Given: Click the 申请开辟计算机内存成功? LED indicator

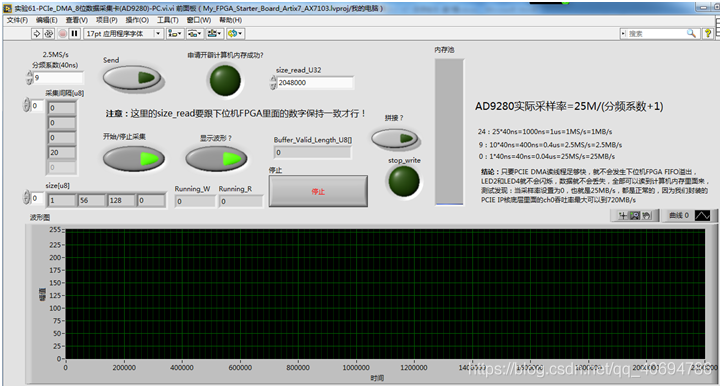Looking at the screenshot, I should click(x=225, y=81).
